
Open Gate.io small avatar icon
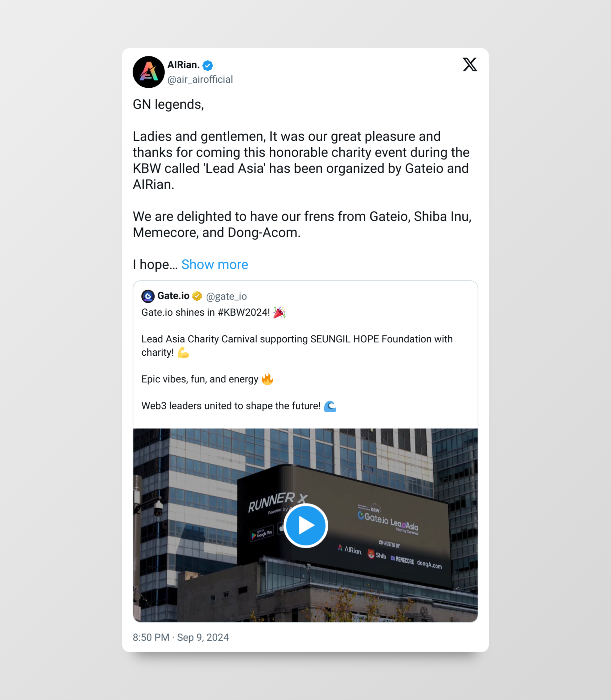coord(148,296)
